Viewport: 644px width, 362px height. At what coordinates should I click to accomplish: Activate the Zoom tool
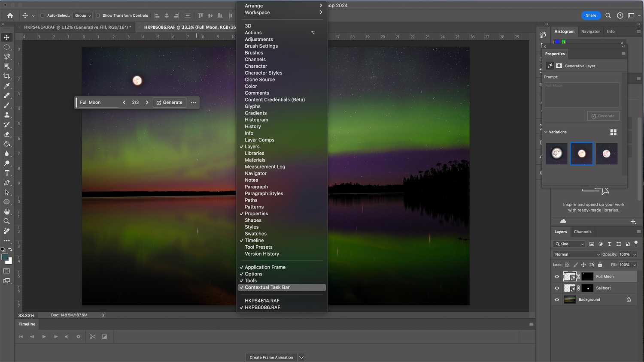click(x=6, y=221)
